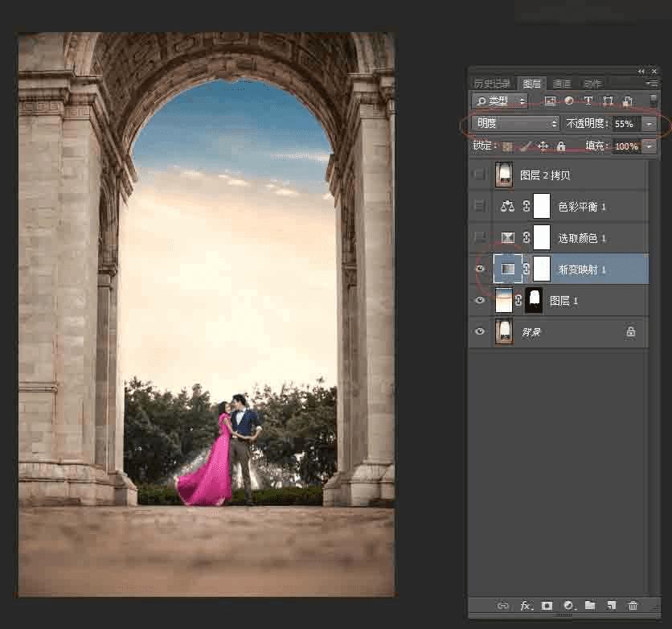This screenshot has width=672, height=629.
Task: Switch to the 历史记录 tab
Action: (492, 84)
